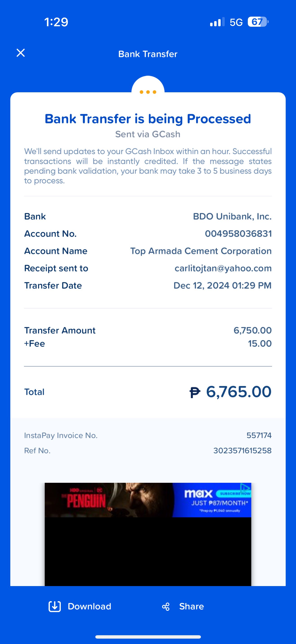Tap the Share icon
This screenshot has width=296, height=644.
(x=166, y=607)
